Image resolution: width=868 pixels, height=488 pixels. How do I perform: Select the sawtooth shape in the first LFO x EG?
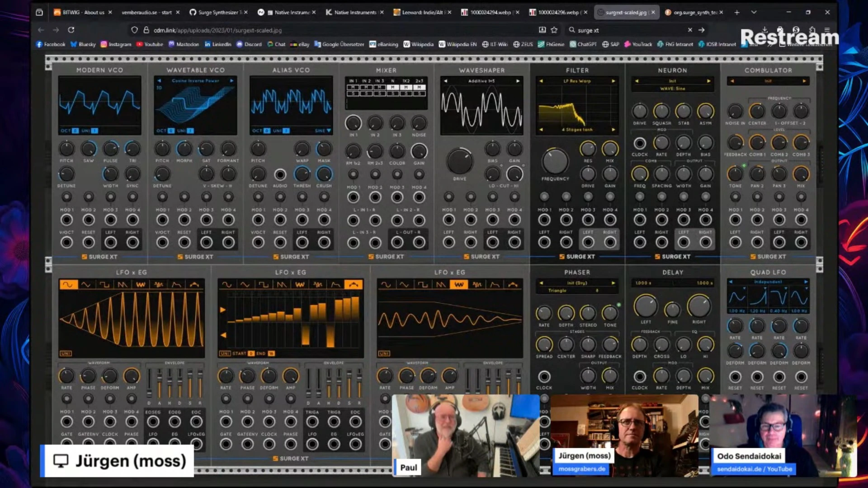tap(123, 285)
